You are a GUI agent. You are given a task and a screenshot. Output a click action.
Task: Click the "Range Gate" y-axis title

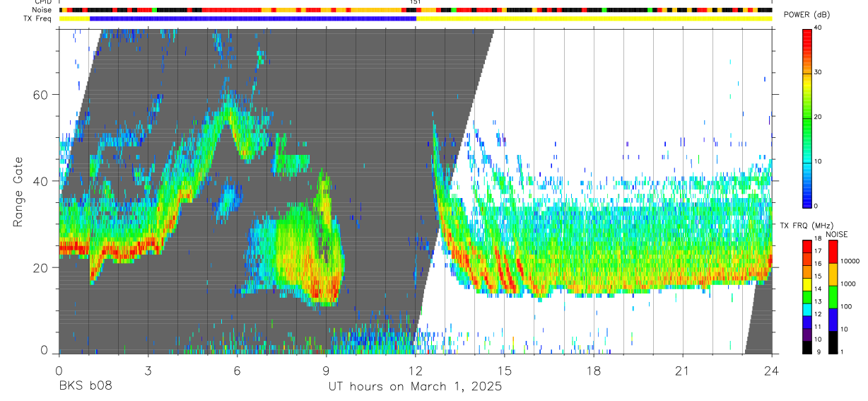(19, 192)
